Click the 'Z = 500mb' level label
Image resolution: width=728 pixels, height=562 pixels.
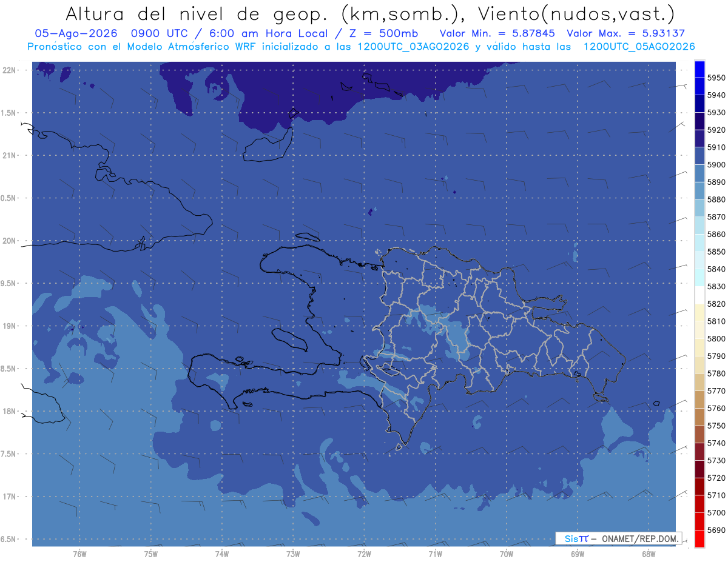point(380,34)
